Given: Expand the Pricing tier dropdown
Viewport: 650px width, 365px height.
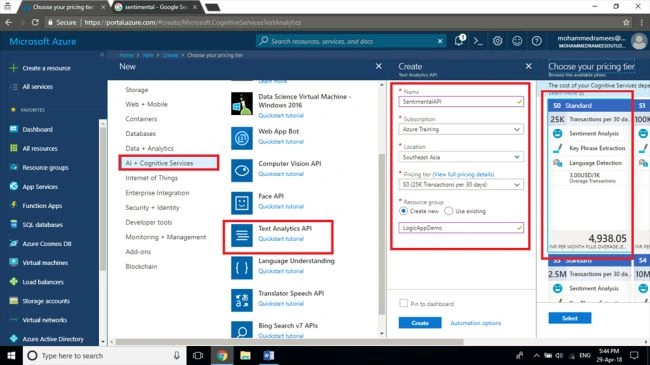Looking at the screenshot, I should pyautogui.click(x=461, y=185).
